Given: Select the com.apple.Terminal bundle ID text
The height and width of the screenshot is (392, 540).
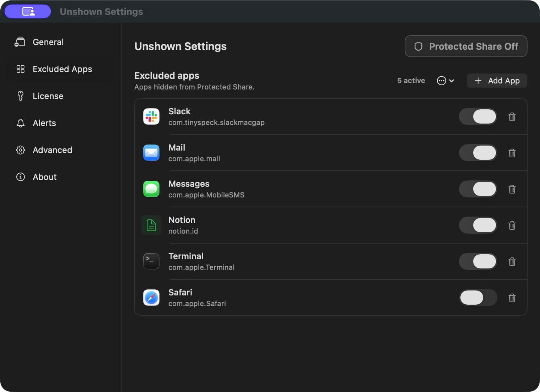Looking at the screenshot, I should (x=201, y=267).
